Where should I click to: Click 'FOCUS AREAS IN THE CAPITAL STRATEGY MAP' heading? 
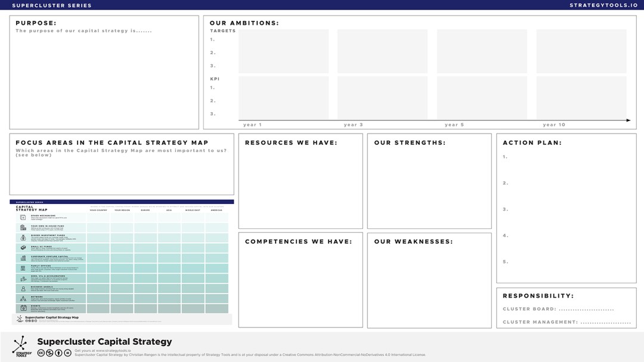point(112,143)
